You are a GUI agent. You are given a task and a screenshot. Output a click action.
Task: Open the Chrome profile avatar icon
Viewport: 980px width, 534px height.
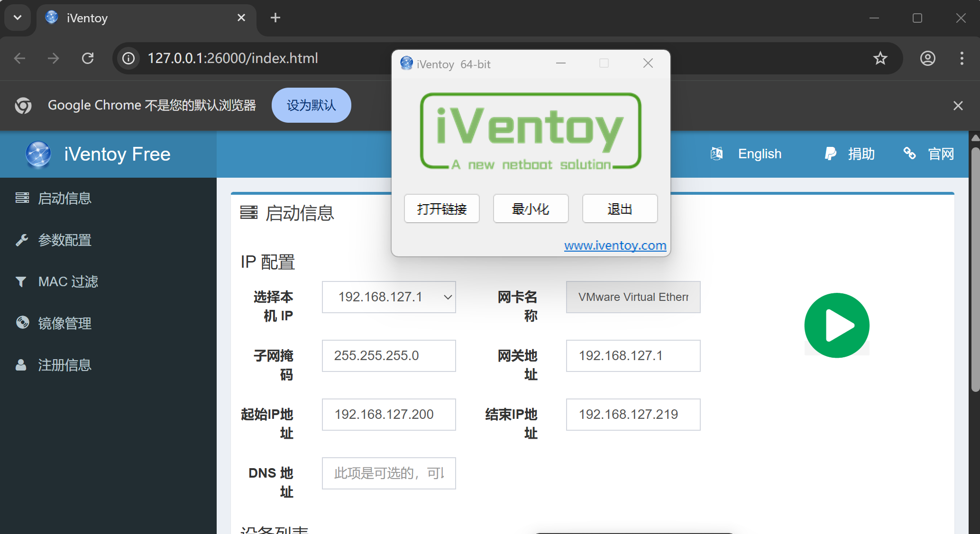[927, 58]
